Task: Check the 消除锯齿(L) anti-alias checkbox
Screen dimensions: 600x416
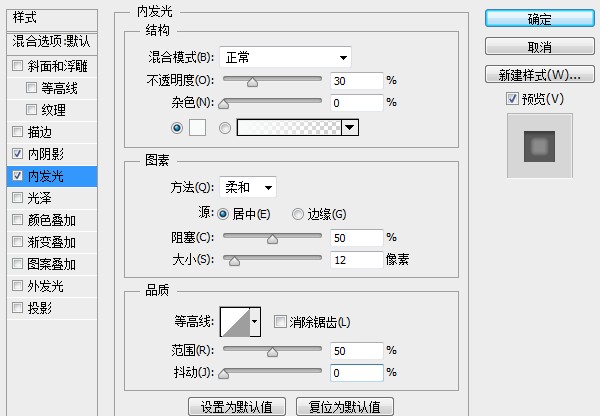Action: 280,321
